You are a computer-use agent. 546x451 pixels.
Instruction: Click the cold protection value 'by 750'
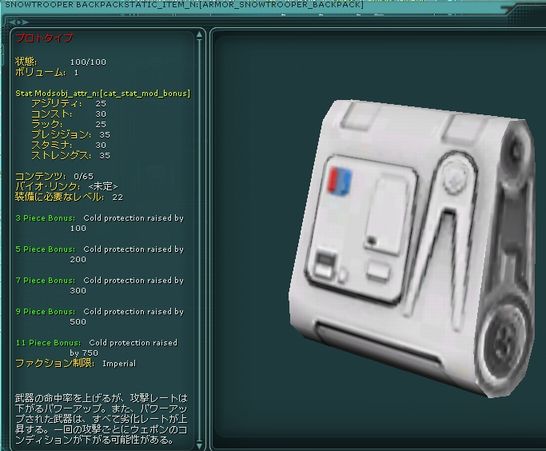click(x=84, y=353)
